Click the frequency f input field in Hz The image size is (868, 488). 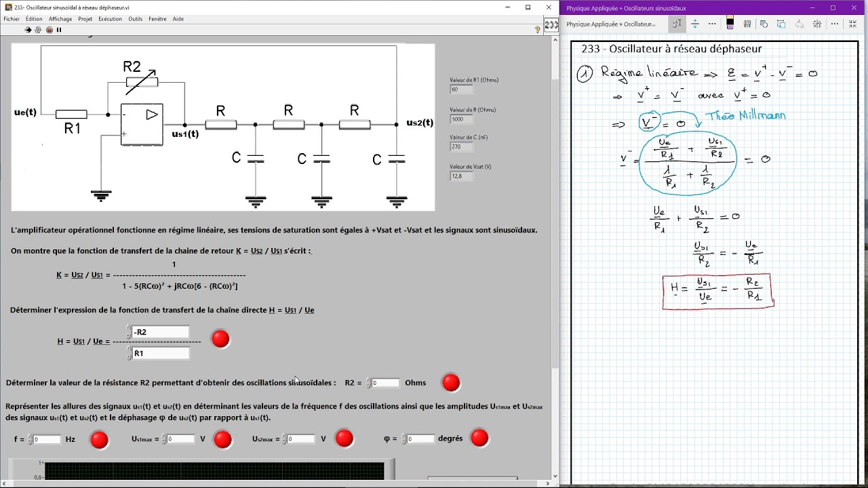coord(47,439)
